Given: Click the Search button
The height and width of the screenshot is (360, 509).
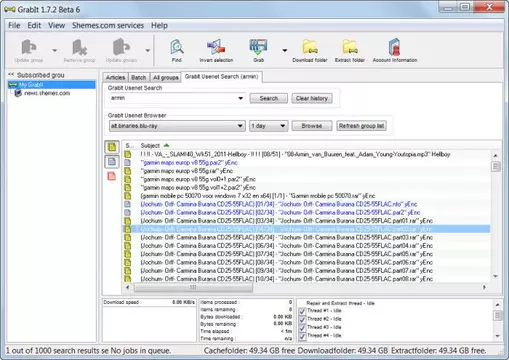Looking at the screenshot, I should [x=269, y=98].
